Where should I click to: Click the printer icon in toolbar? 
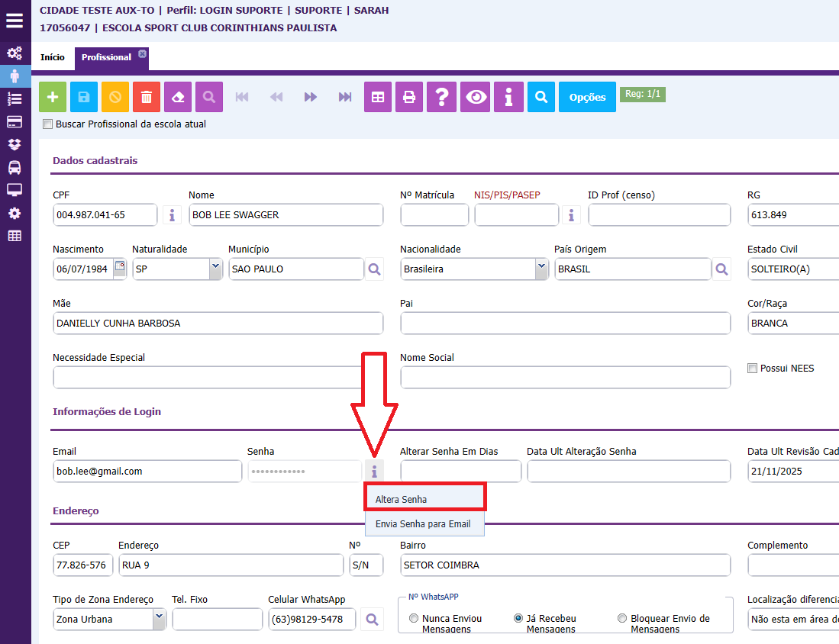(x=409, y=97)
